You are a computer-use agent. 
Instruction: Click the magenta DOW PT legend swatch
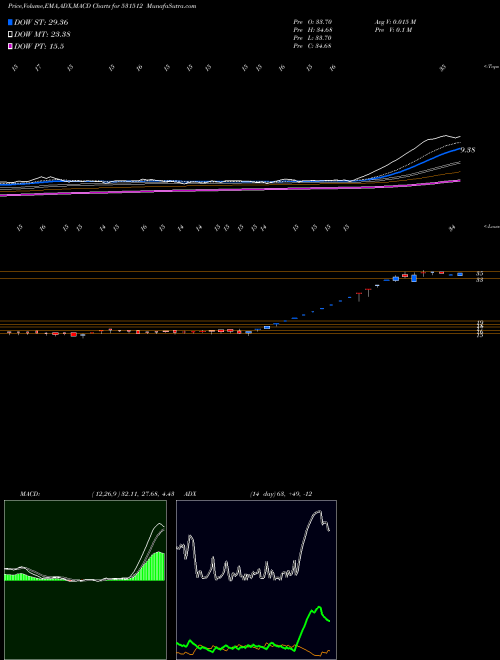click(x=11, y=47)
